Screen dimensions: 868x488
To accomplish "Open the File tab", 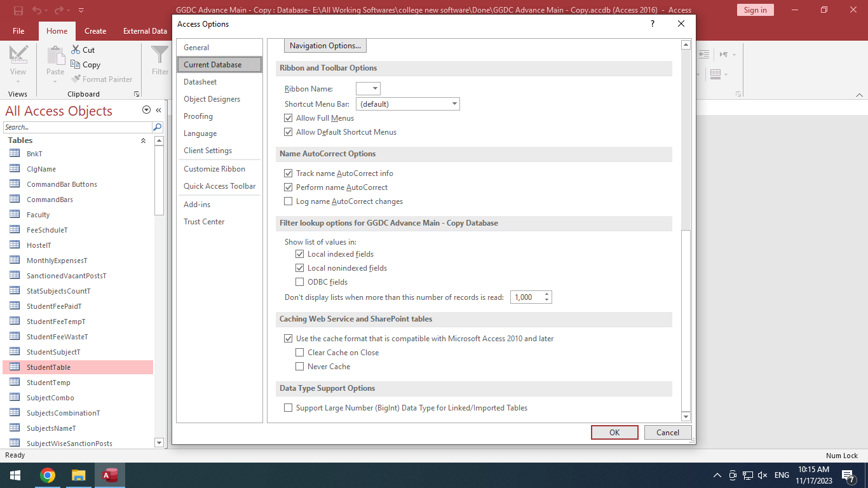I will click(18, 31).
